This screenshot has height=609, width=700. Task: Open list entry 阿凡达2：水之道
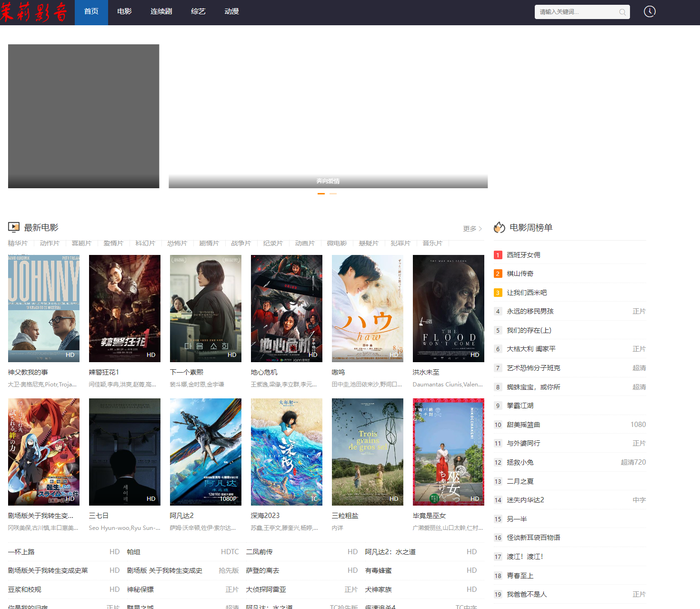[x=390, y=552]
